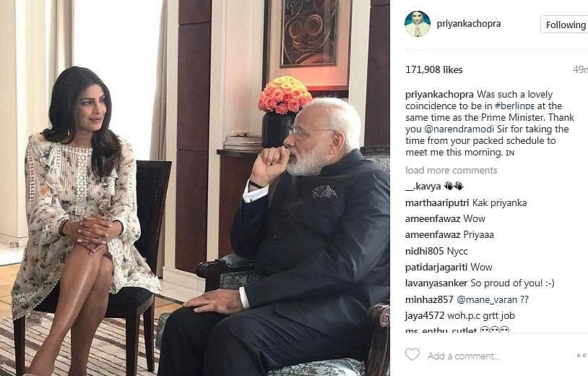
Task: View the 171,908 likes list
Action: [434, 70]
